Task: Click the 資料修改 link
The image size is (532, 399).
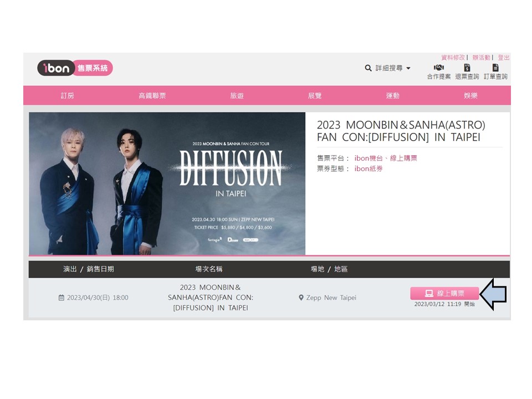Action: [x=453, y=57]
